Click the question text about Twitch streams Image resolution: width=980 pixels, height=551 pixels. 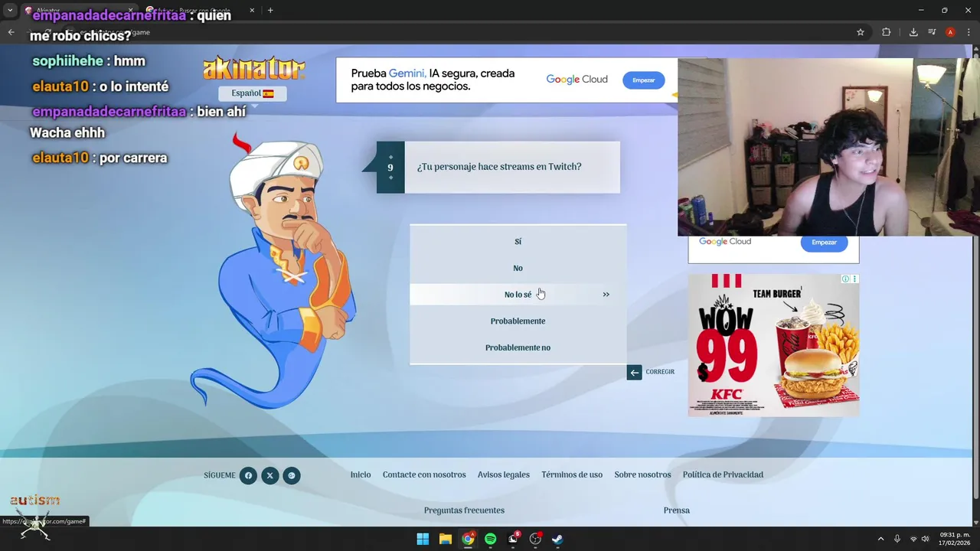click(x=499, y=167)
